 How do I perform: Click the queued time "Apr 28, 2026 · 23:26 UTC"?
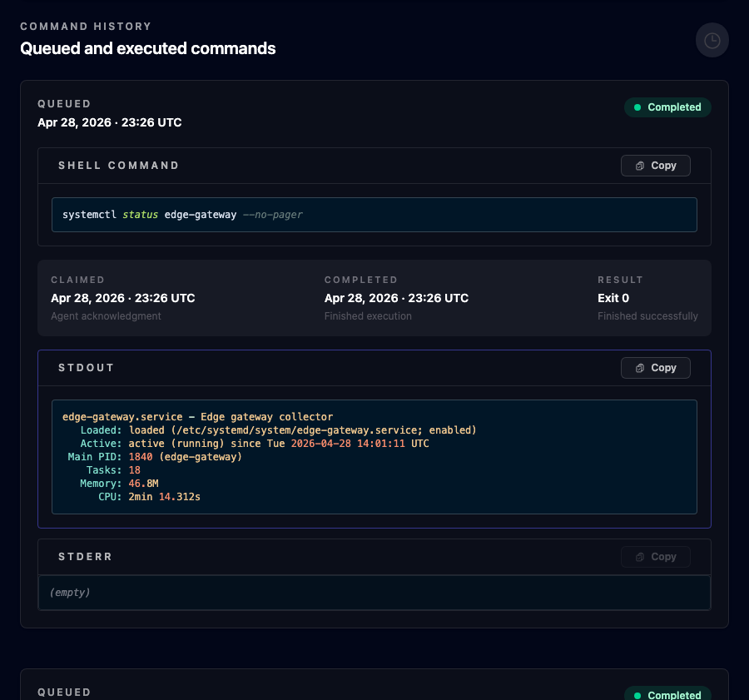(109, 122)
